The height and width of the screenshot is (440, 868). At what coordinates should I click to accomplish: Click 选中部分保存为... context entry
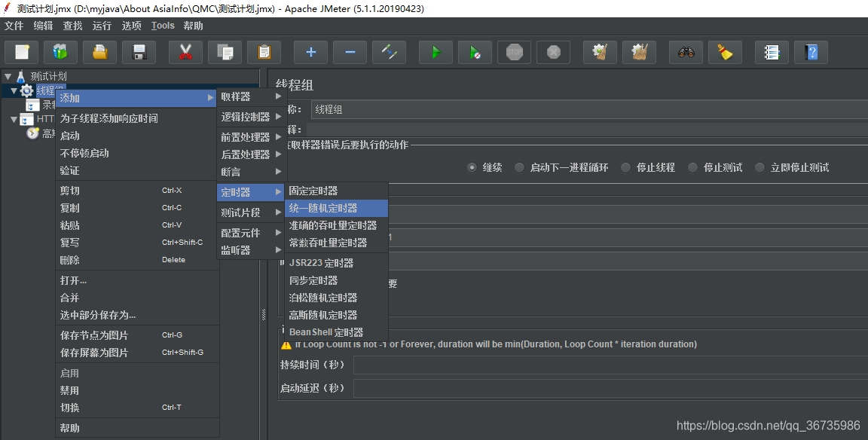tap(136, 315)
